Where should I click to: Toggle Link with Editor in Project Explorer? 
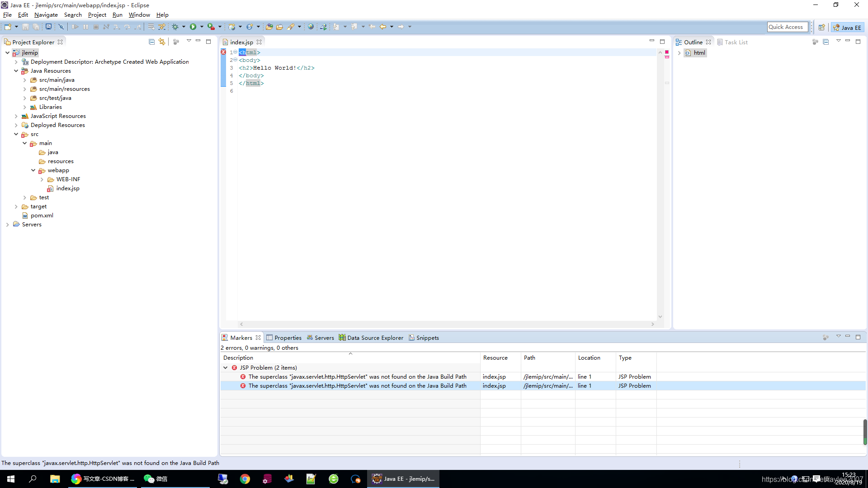tap(162, 42)
